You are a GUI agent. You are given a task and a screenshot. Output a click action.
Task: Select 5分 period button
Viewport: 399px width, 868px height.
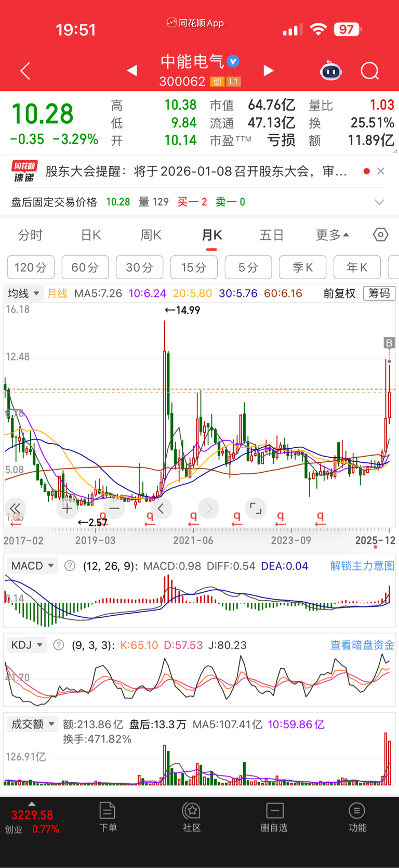248,267
